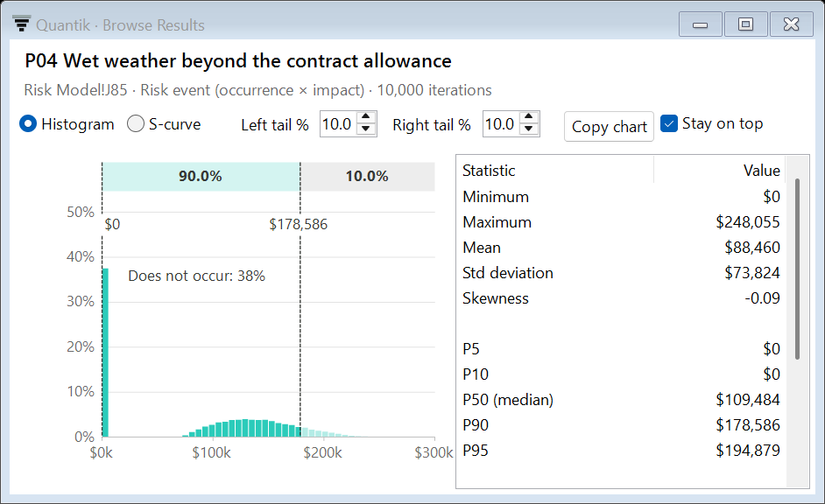825x504 pixels.
Task: Increase the Left tail % value
Action: pos(366,117)
